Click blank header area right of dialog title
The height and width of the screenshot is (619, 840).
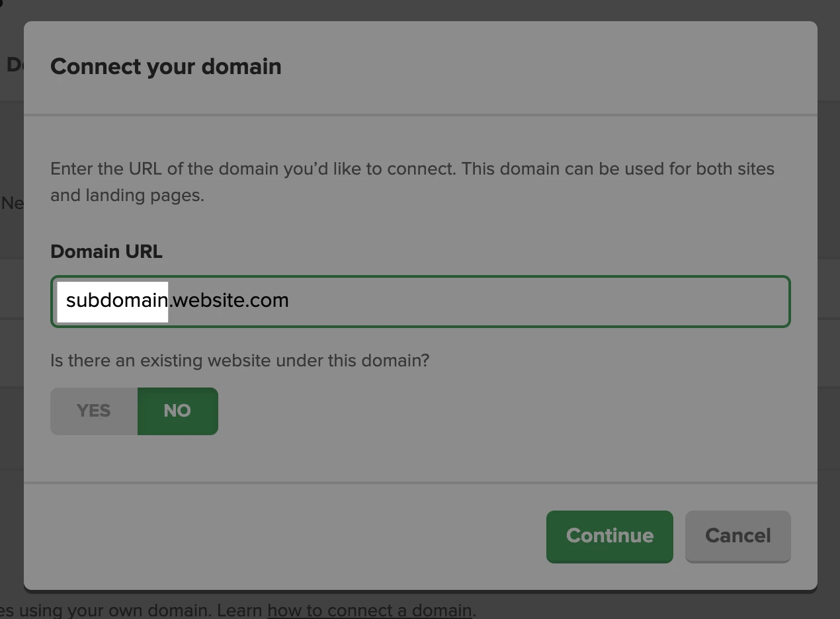coord(529,67)
